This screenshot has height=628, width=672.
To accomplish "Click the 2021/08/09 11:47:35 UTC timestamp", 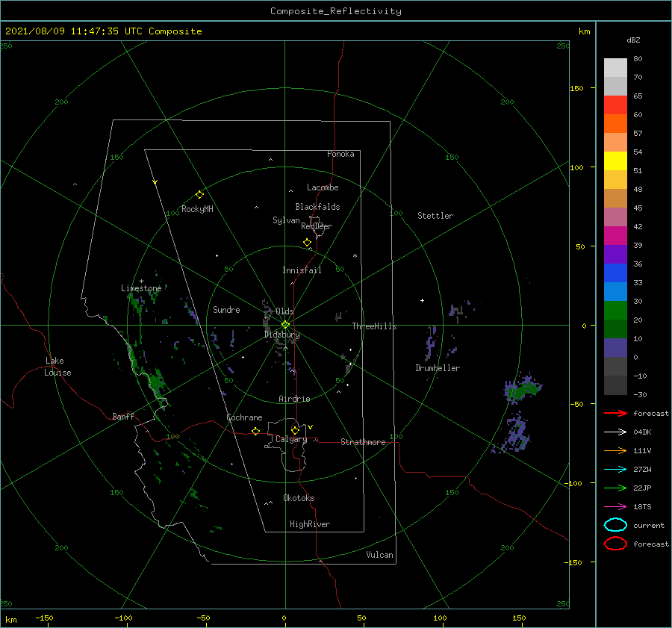I will pyautogui.click(x=68, y=31).
